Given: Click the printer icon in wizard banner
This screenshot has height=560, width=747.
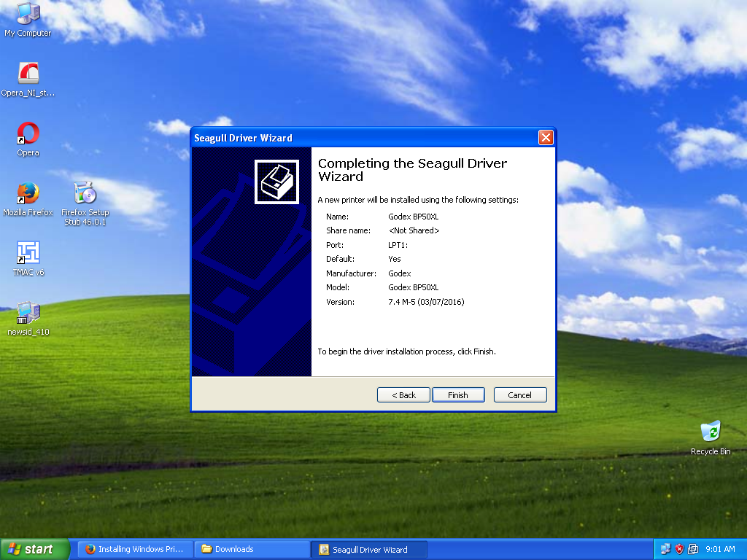Looking at the screenshot, I should click(x=276, y=182).
